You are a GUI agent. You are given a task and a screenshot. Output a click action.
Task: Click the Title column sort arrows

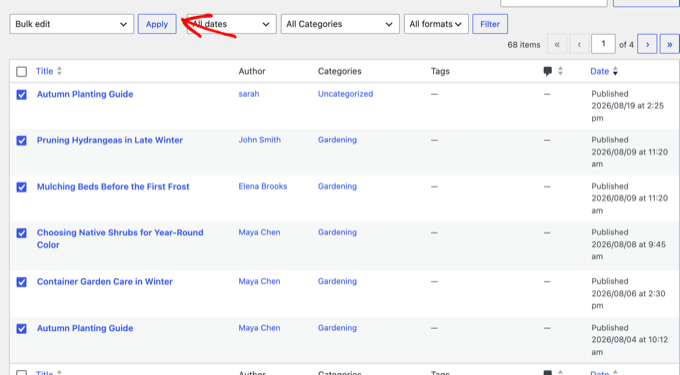[59, 71]
